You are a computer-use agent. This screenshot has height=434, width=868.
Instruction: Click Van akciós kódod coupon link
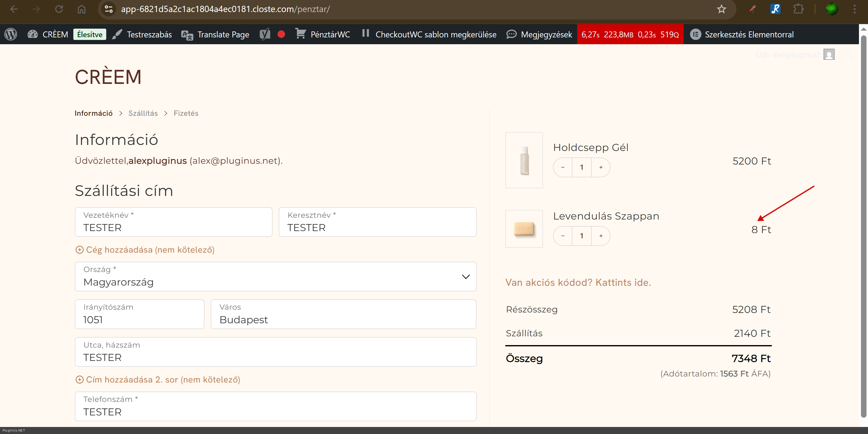578,282
